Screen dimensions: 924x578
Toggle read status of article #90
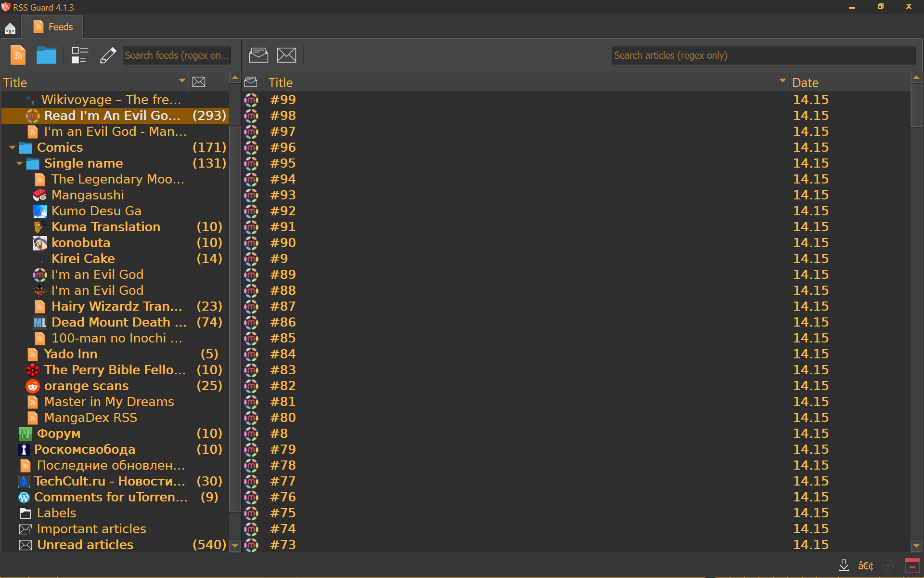pos(251,243)
